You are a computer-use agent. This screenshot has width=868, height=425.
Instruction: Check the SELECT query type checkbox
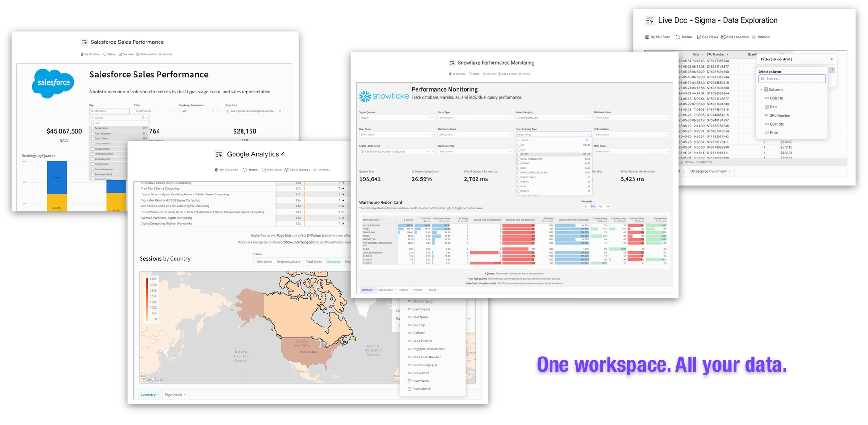519,154
